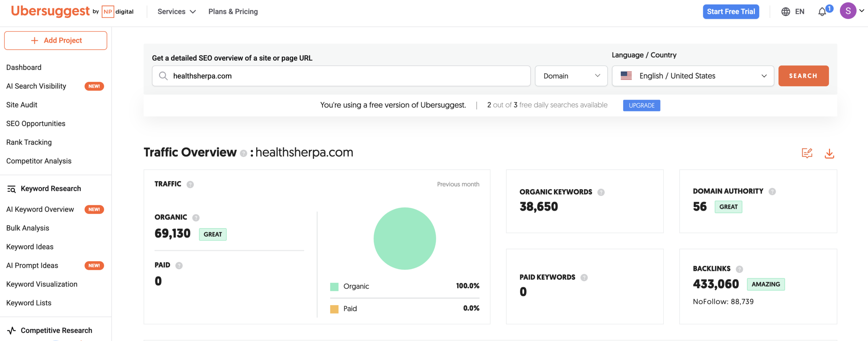Open the English / United States dropdown

[x=693, y=76]
